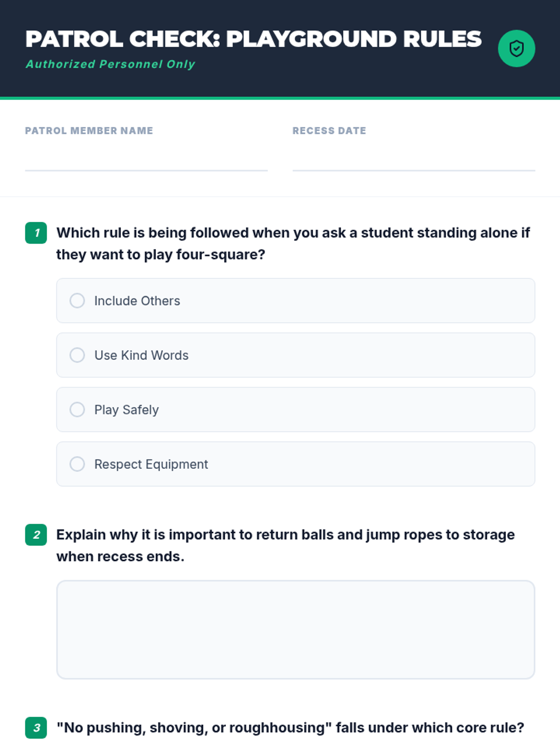
Task: Click the Patrol Member Name input field
Action: pos(146,158)
